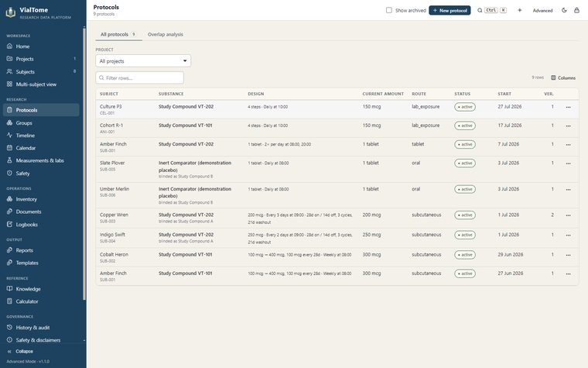Open Home in the sidebar
Viewport: 588px width, 368px height.
(41, 46)
